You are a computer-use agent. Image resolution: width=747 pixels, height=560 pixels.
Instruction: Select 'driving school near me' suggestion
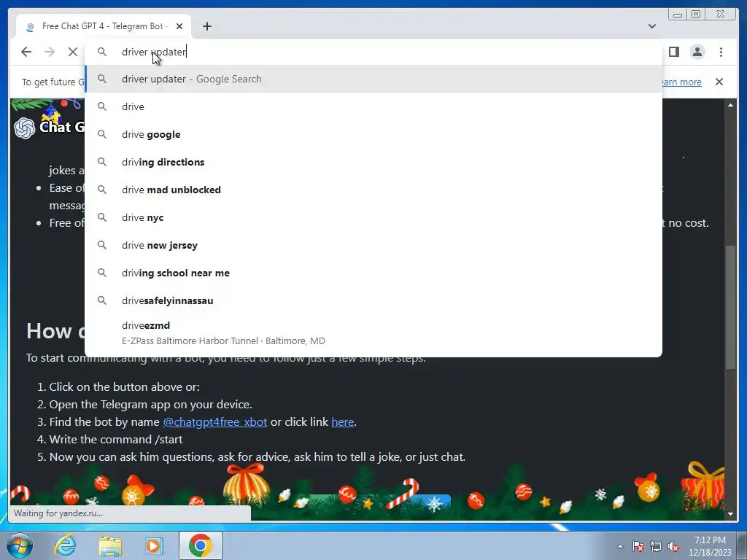point(373,273)
